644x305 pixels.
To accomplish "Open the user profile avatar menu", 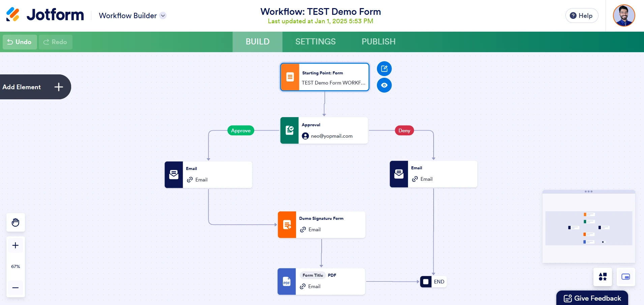I will 624,15.
